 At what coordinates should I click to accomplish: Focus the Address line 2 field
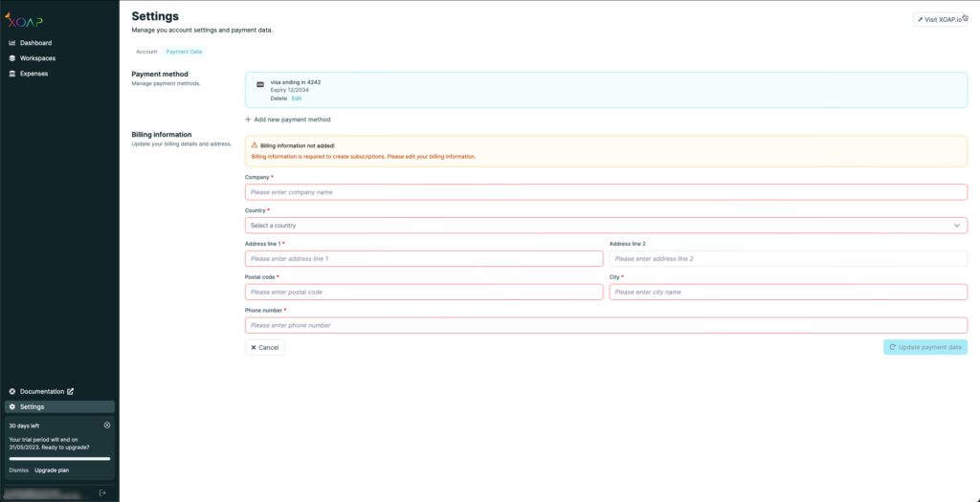click(x=789, y=258)
